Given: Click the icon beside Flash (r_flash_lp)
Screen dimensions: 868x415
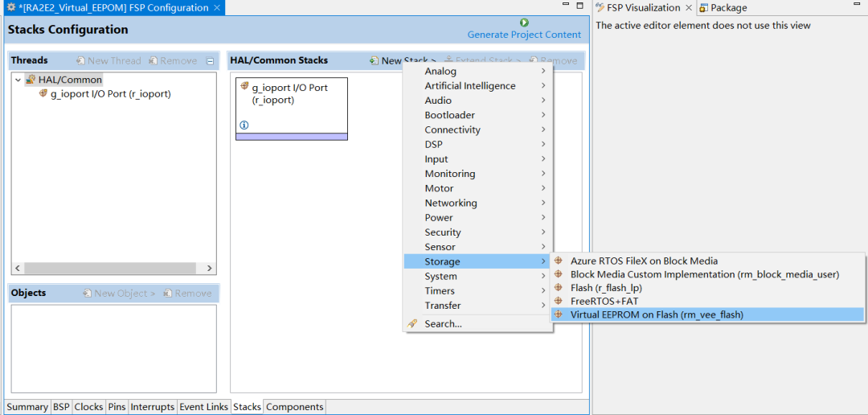Looking at the screenshot, I should 559,288.
